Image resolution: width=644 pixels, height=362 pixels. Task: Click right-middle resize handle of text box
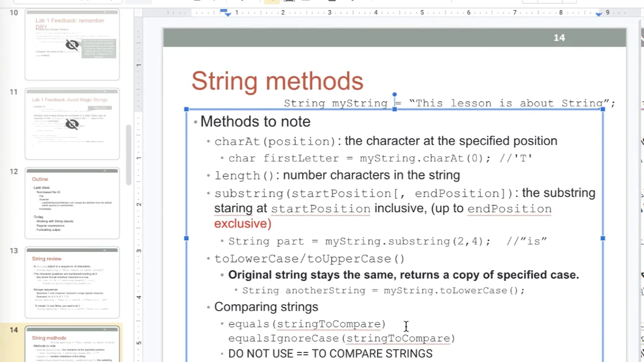603,238
